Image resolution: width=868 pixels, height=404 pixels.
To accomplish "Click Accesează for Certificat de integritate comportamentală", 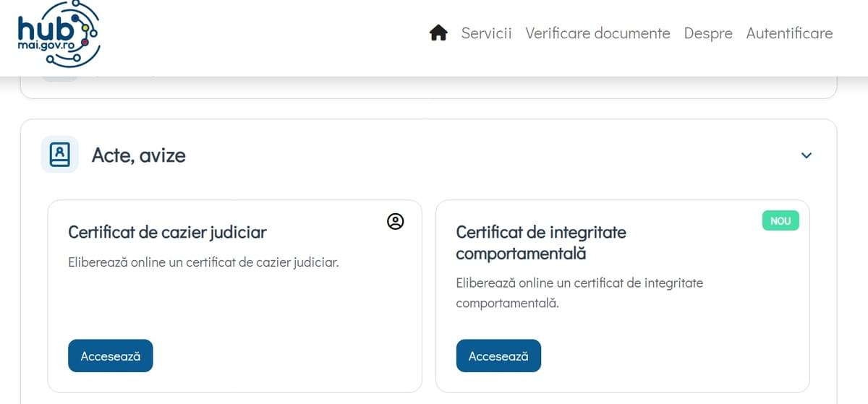I will tap(498, 356).
